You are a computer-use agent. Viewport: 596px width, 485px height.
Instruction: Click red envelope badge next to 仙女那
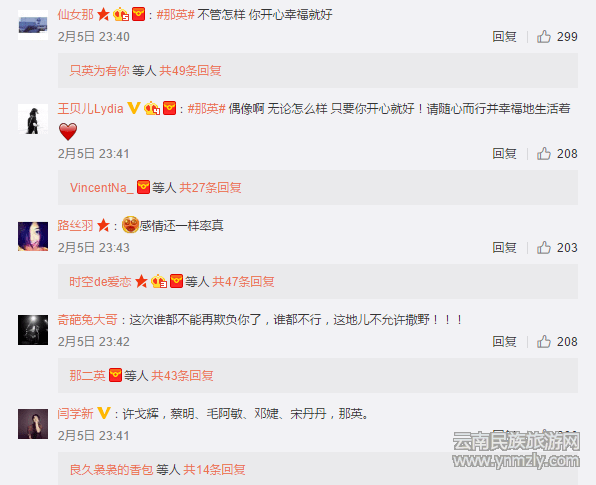(138, 14)
